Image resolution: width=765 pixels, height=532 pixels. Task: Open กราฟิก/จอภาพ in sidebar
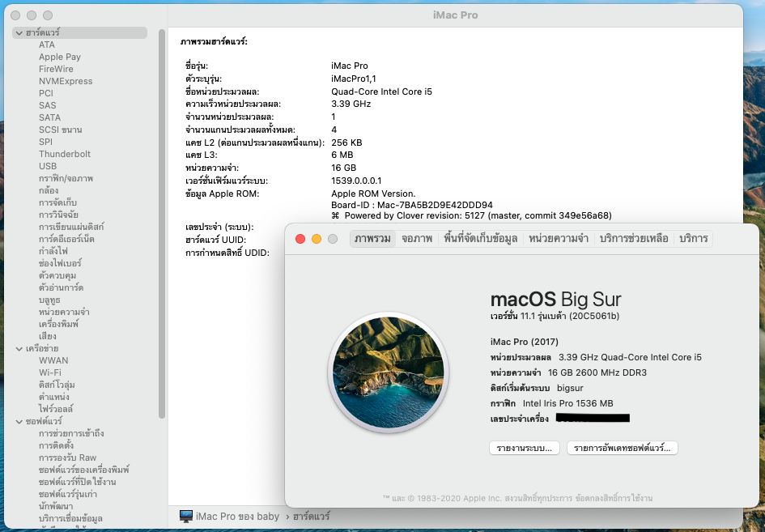66,178
